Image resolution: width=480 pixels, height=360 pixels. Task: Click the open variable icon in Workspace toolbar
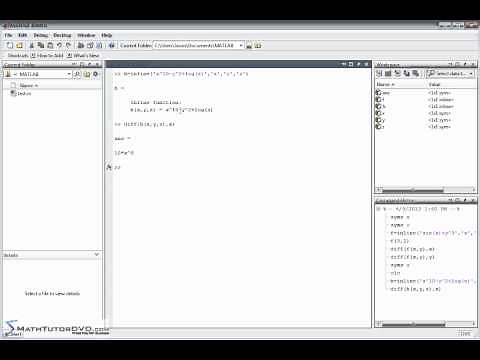click(388, 73)
